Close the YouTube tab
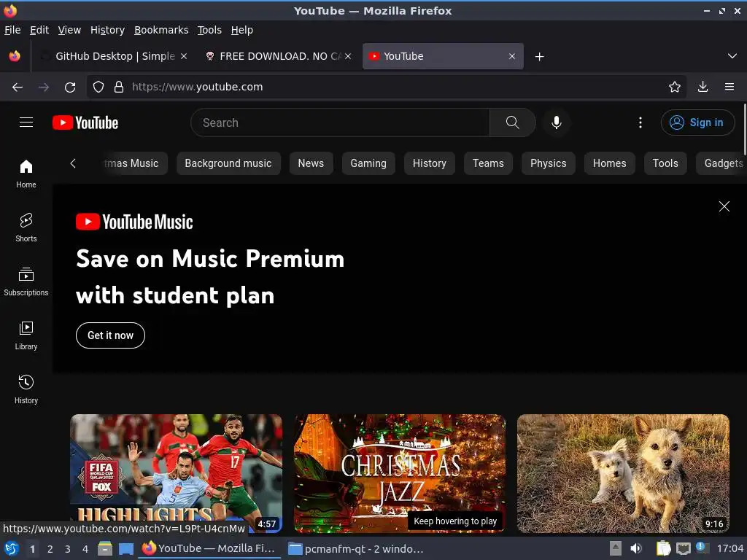Image resolution: width=747 pixels, height=560 pixels. [x=511, y=56]
